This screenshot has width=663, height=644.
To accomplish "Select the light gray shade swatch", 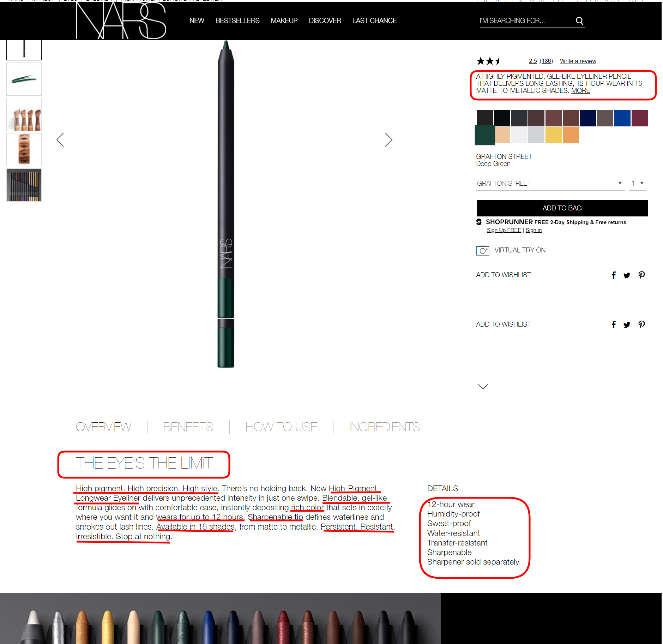I will pos(536,135).
